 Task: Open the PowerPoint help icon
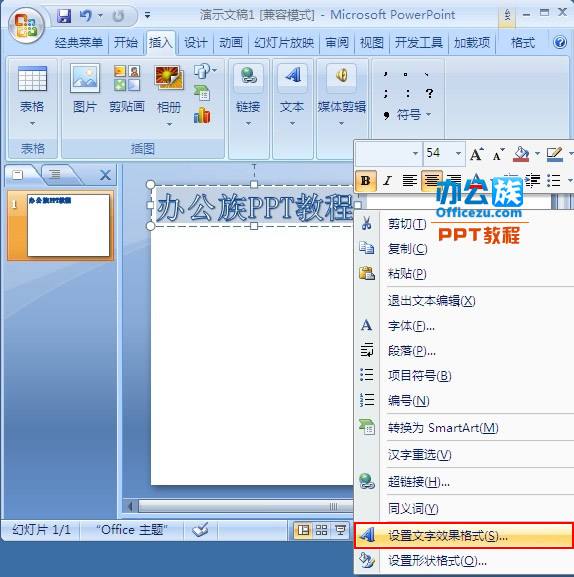coord(560,42)
